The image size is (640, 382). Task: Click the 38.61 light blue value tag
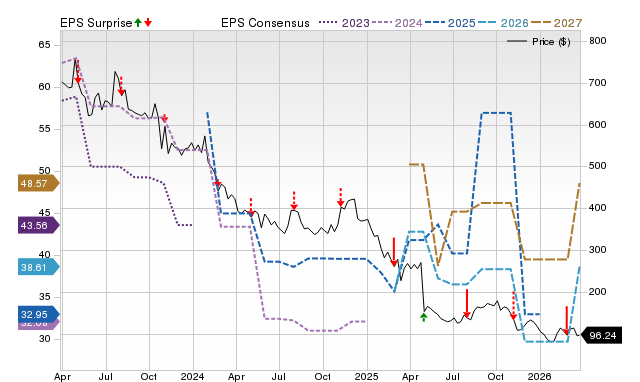click(x=38, y=267)
